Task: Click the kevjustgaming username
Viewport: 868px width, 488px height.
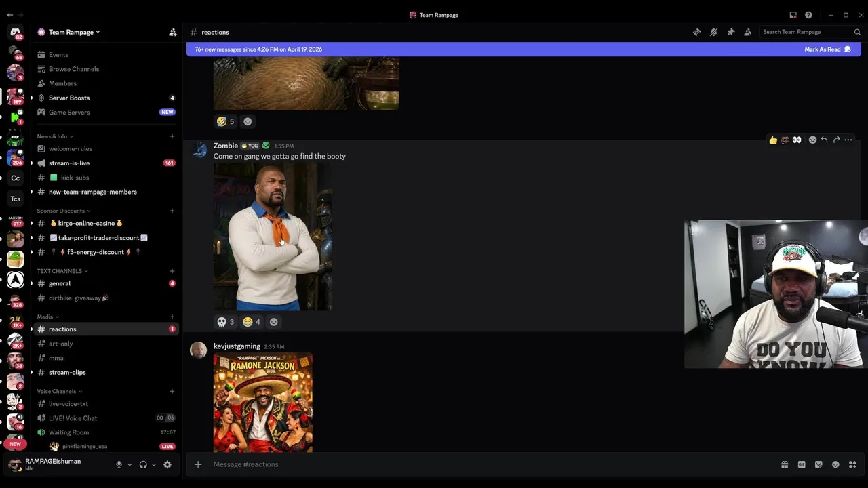Action: [x=237, y=346]
